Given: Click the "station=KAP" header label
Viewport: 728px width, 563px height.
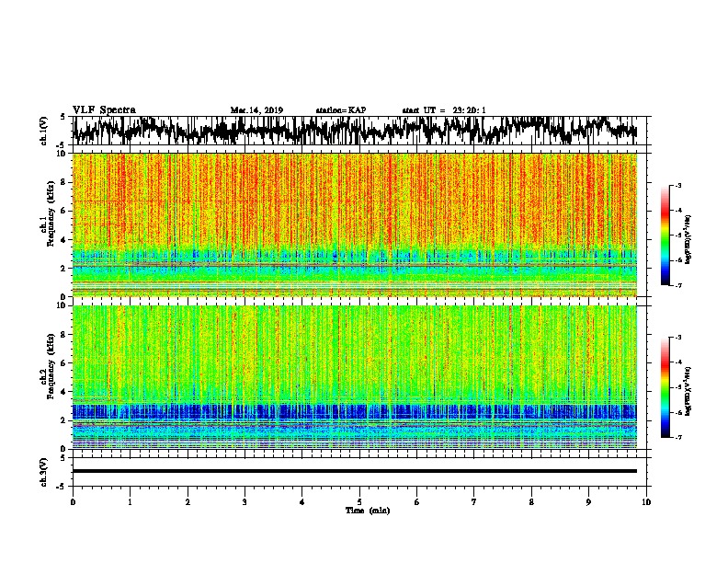Looking at the screenshot, I should pos(341,110).
